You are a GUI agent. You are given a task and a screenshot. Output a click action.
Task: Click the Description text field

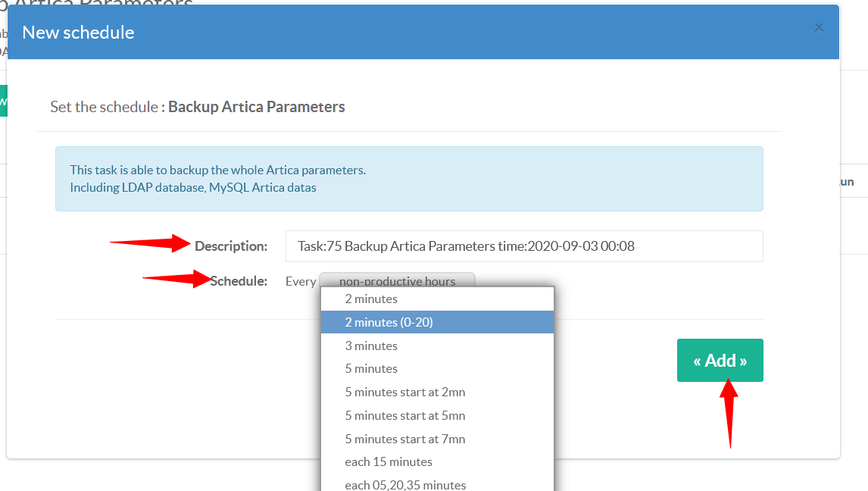523,246
